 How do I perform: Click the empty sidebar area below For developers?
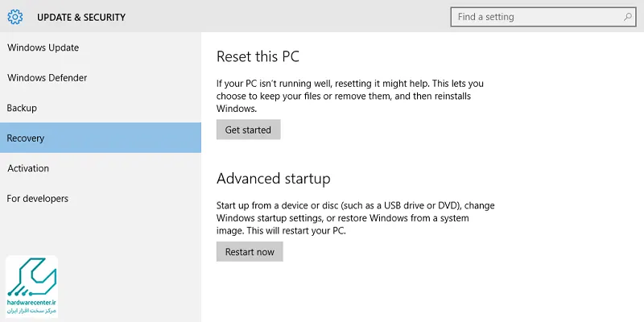click(101, 233)
